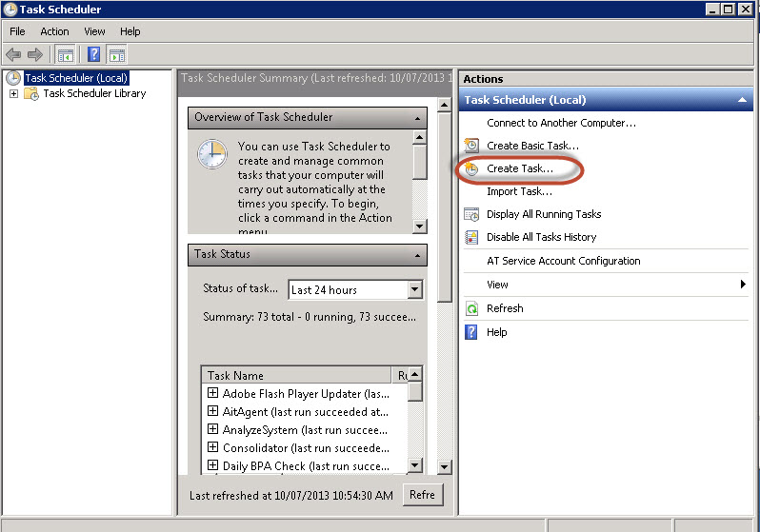This screenshot has height=532, width=760.
Task: Open the View submenu in Actions pane
Action: 498,285
